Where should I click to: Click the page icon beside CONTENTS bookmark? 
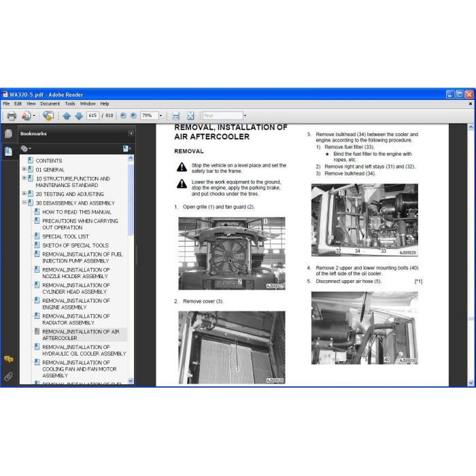click(x=31, y=160)
